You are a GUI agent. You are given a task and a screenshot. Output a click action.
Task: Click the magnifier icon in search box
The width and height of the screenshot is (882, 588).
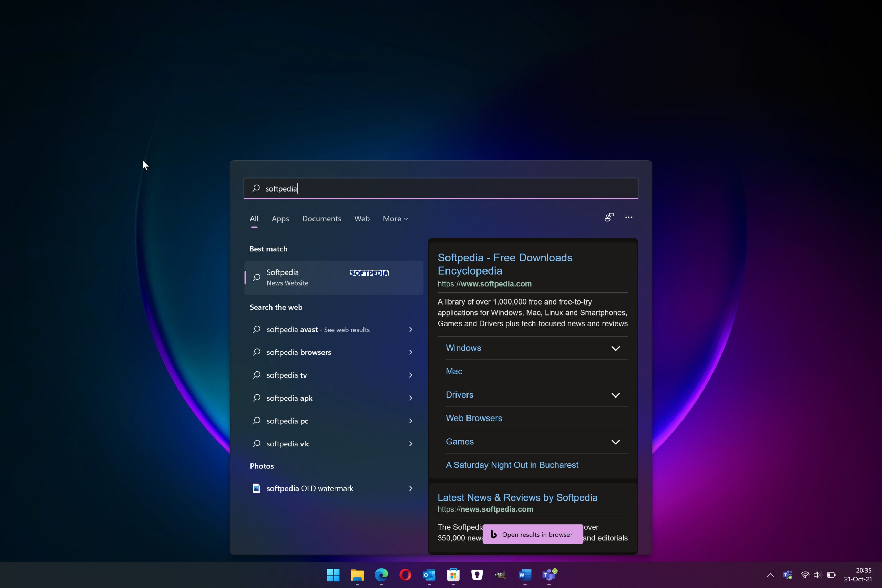click(256, 188)
